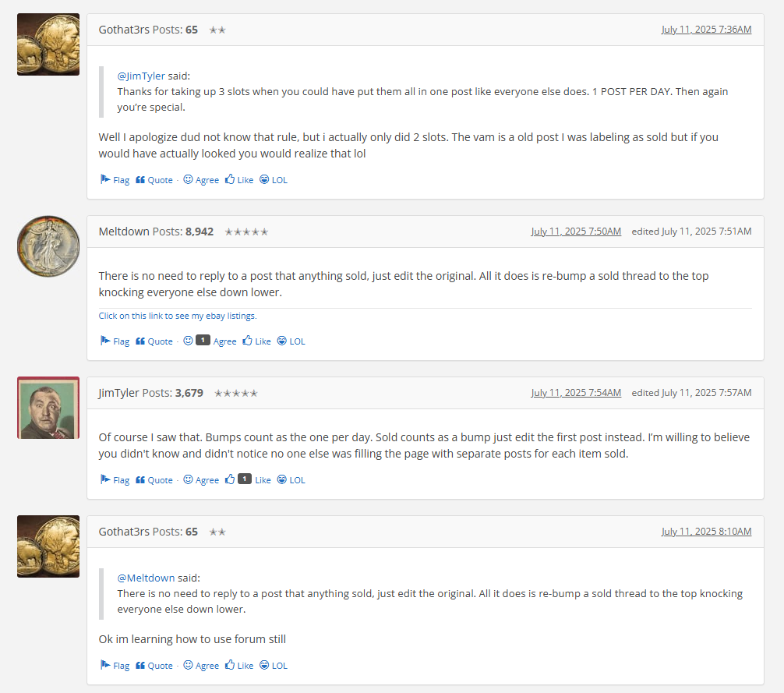The height and width of the screenshot is (693, 784).
Task: View Meltdown's Walking Liberty coin avatar
Action: click(48, 246)
